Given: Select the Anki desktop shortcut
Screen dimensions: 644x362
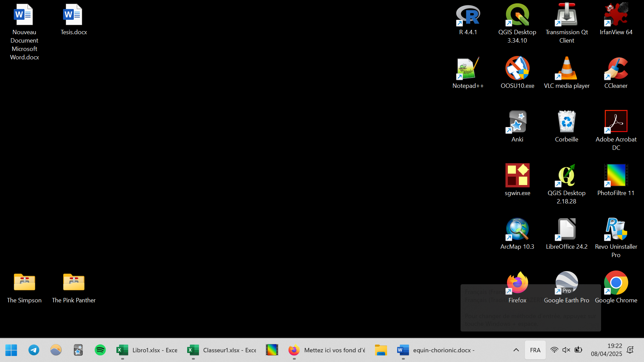Looking at the screenshot, I should [x=517, y=126].
